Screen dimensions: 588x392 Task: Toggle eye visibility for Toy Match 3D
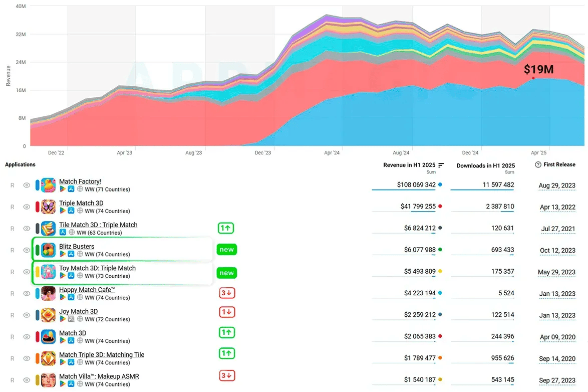(26, 272)
